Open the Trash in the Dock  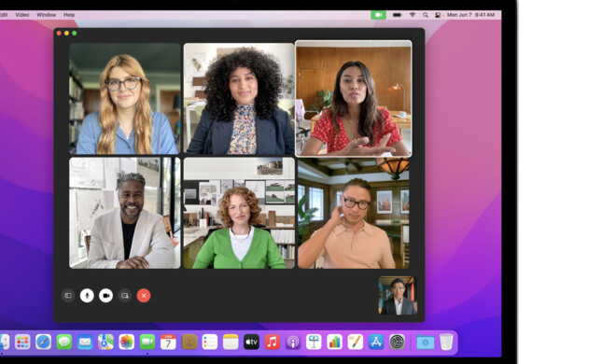point(446,342)
